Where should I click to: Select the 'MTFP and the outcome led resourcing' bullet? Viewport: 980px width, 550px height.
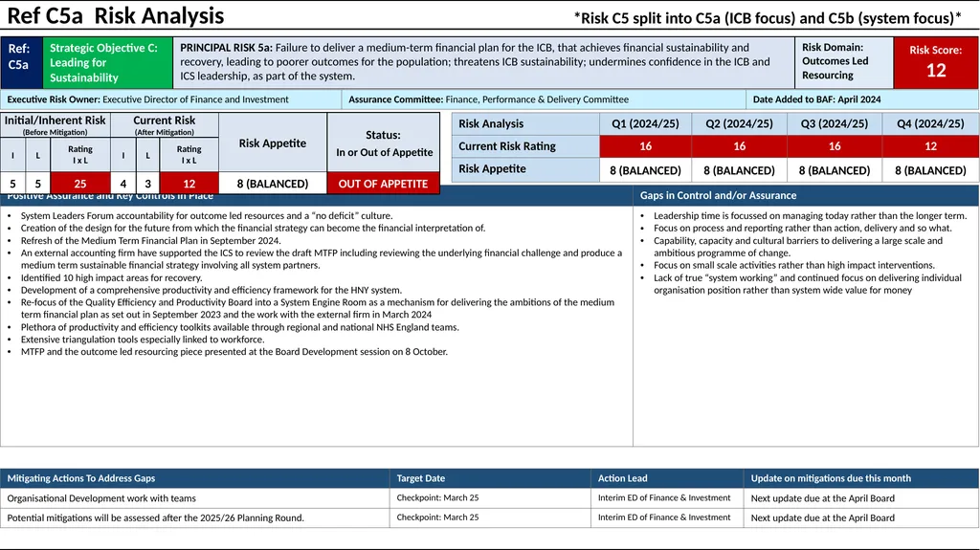[x=234, y=352]
